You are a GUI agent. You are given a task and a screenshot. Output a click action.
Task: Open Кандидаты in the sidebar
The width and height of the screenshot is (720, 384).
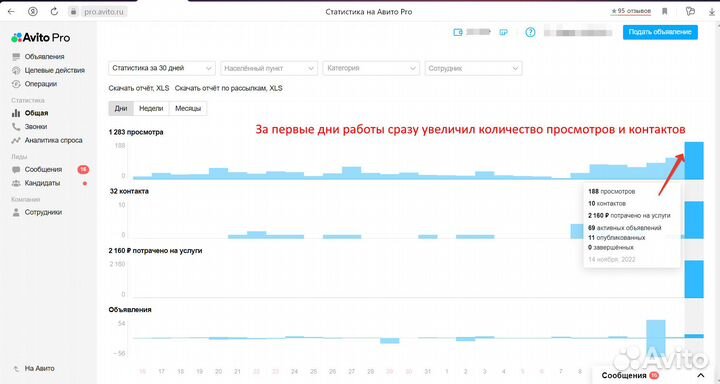[42, 183]
